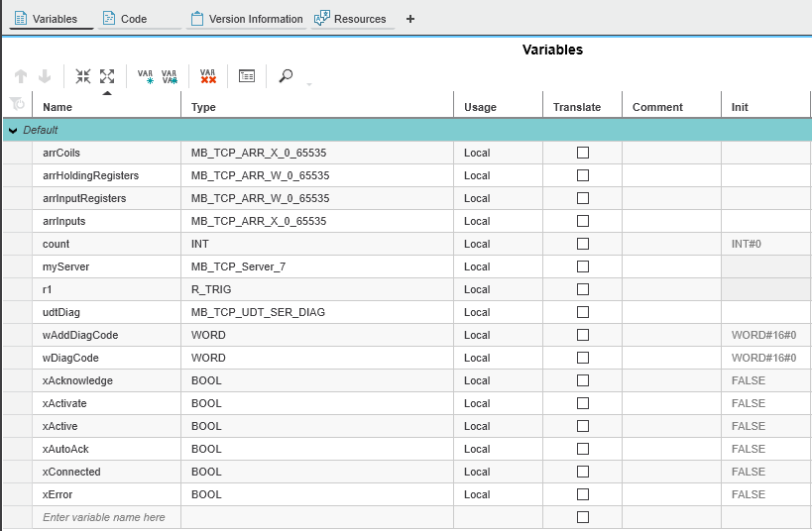Toggle Translate checkbox for arrInputRegisters
The width and height of the screenshot is (812, 531).
coord(583,198)
